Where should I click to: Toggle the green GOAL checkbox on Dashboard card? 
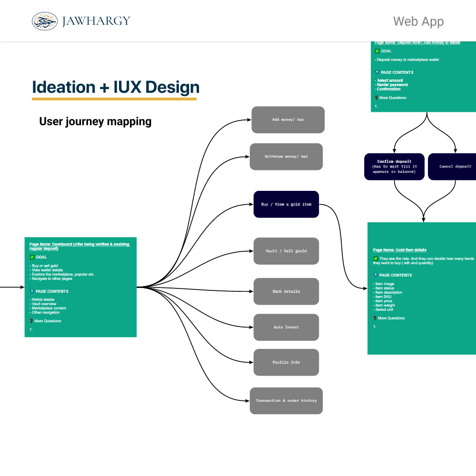click(32, 257)
